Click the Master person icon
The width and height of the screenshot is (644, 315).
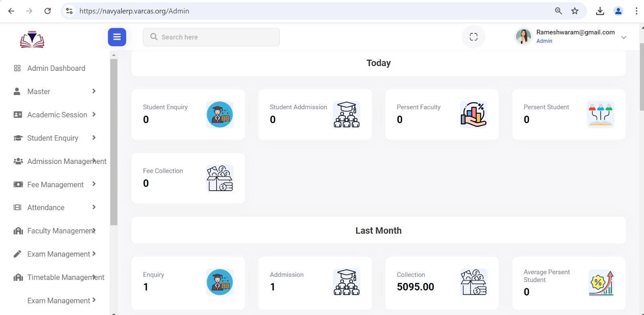[x=17, y=91]
